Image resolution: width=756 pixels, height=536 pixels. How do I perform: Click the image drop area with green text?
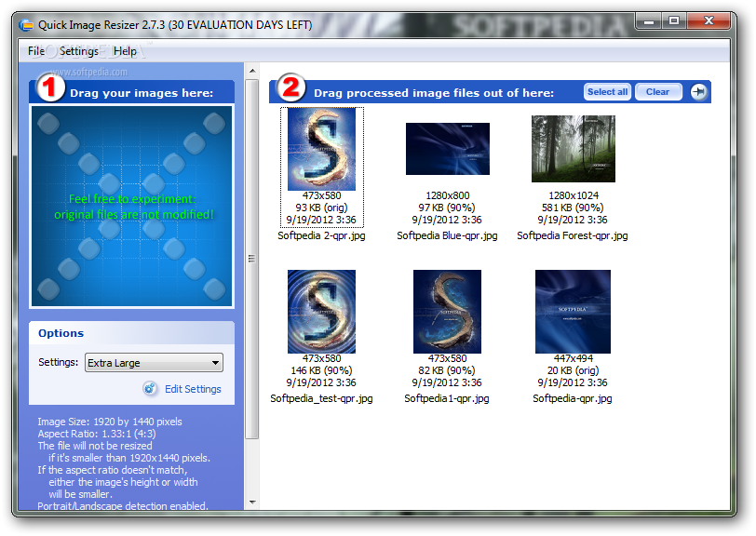click(131, 207)
